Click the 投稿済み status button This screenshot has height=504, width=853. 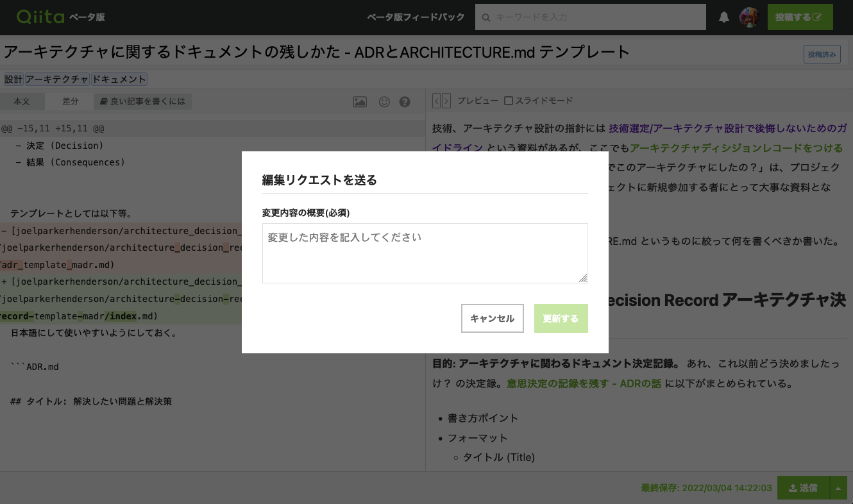822,55
